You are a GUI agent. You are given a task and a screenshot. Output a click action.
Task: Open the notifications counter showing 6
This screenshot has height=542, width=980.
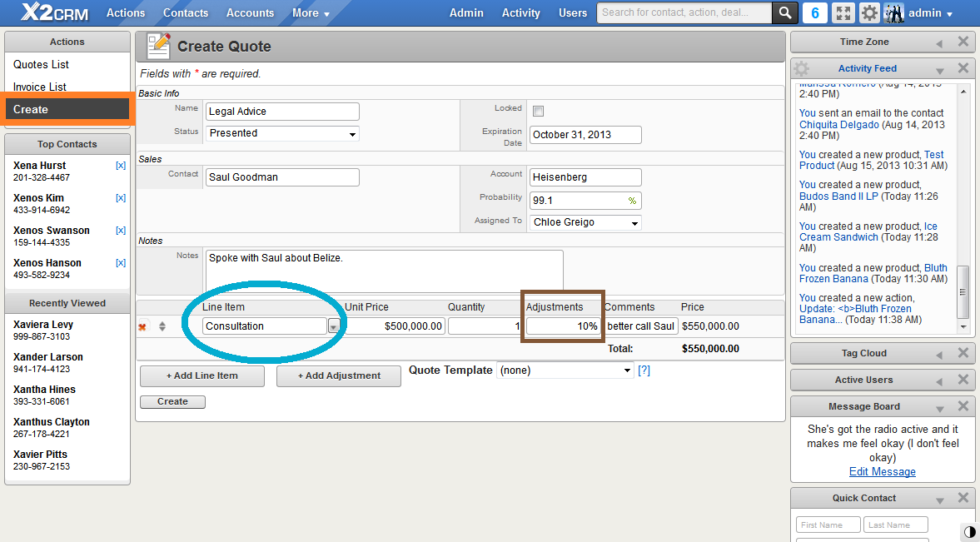(814, 12)
